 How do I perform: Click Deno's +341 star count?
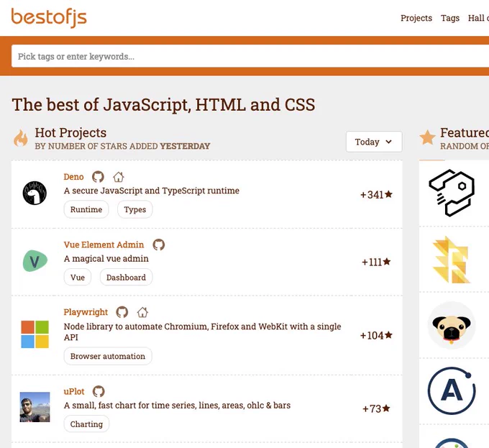pyautogui.click(x=376, y=195)
